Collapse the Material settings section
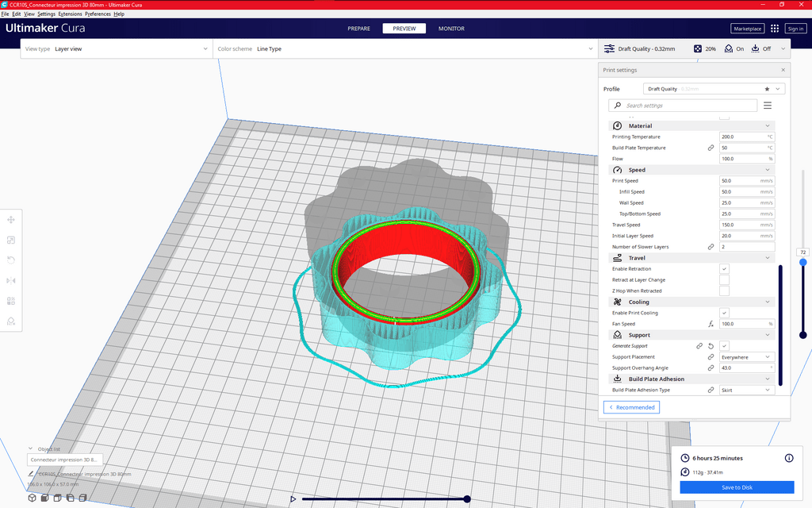This screenshot has height=508, width=812. (691, 126)
